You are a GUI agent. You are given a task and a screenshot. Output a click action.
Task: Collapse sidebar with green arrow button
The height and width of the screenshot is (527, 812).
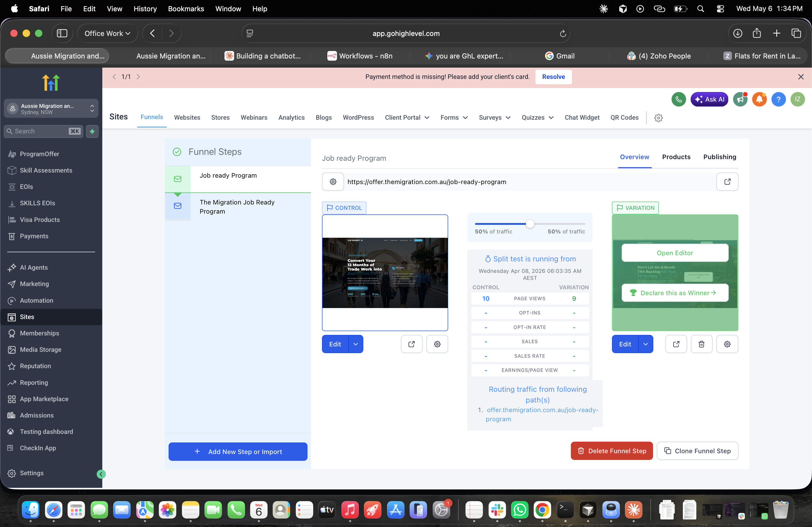[101, 474]
